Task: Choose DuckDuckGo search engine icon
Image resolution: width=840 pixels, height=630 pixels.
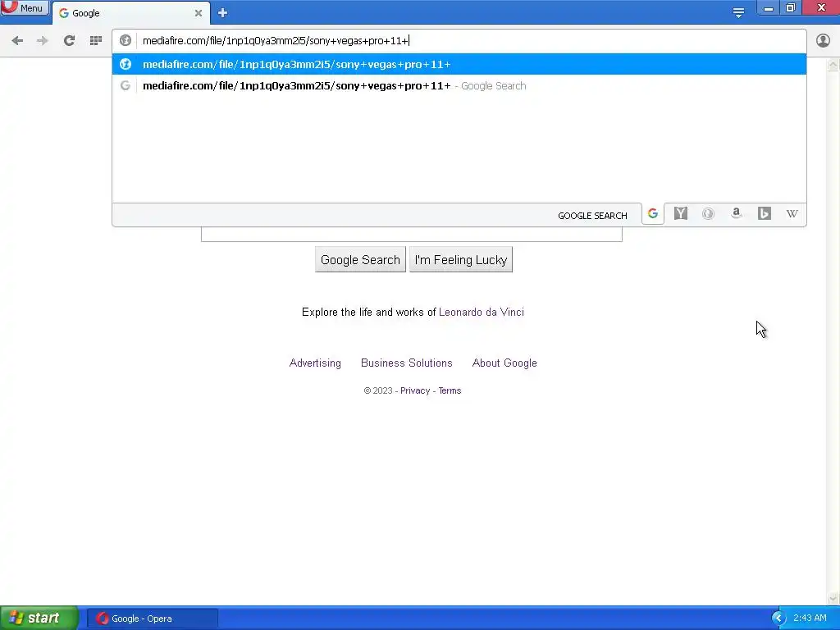Action: coord(708,214)
